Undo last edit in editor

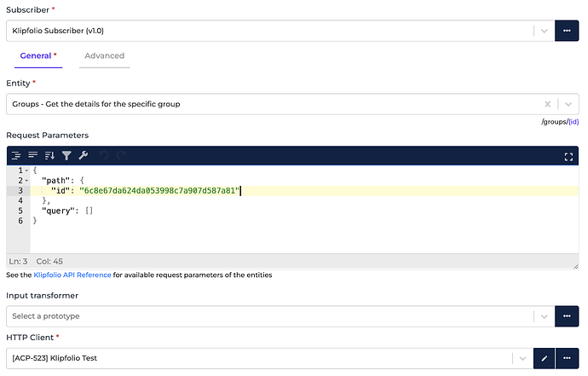point(104,155)
